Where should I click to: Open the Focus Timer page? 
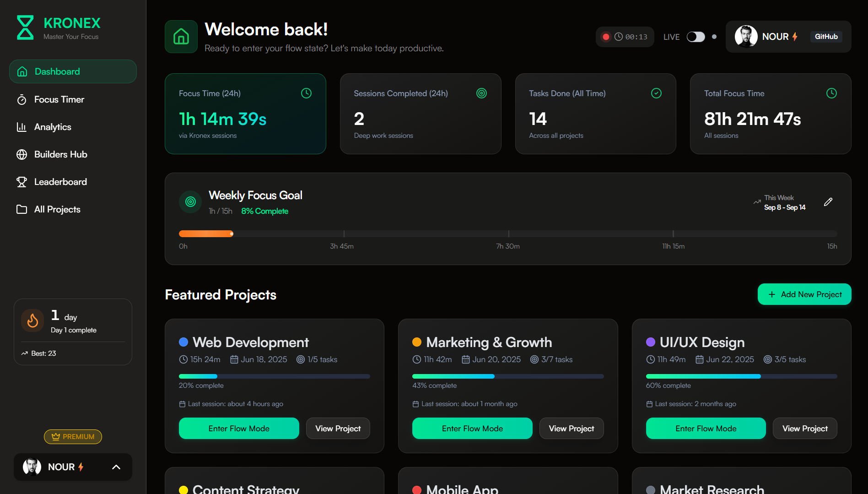pyautogui.click(x=59, y=99)
